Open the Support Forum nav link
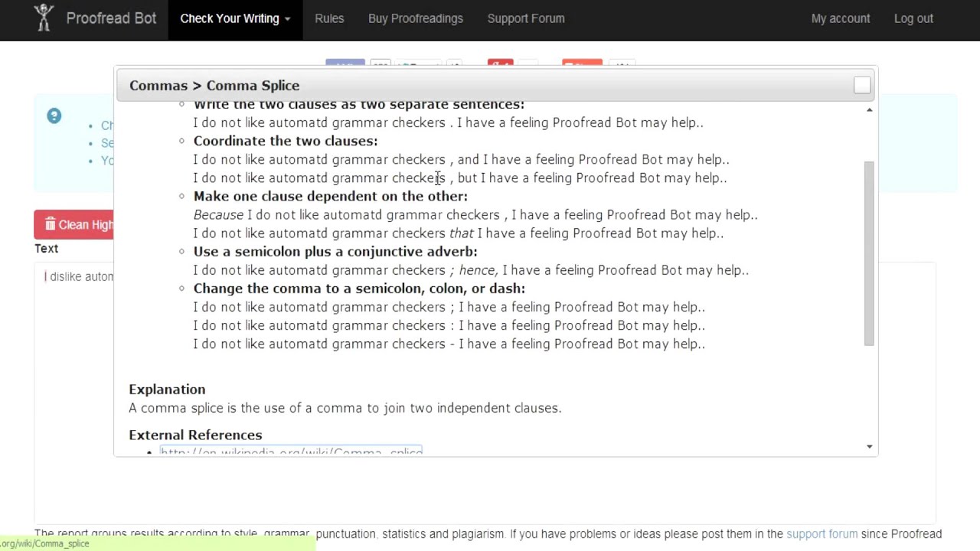Viewport: 980px width, 551px height. pos(526,18)
